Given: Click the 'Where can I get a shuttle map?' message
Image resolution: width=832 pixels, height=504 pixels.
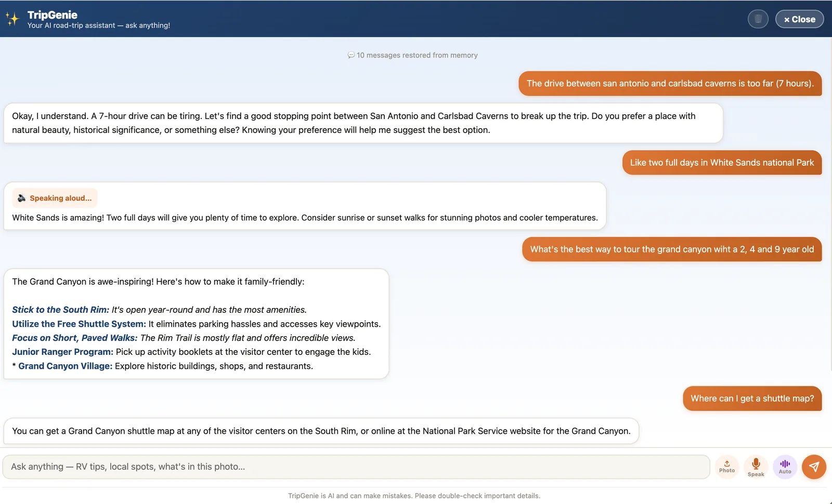Looking at the screenshot, I should click(x=752, y=399).
